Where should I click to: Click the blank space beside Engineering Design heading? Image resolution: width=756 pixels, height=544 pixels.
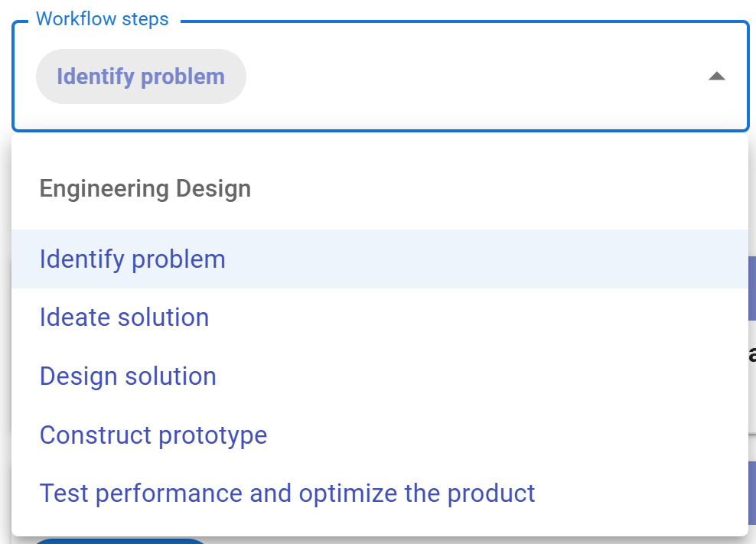pyautogui.click(x=497, y=188)
